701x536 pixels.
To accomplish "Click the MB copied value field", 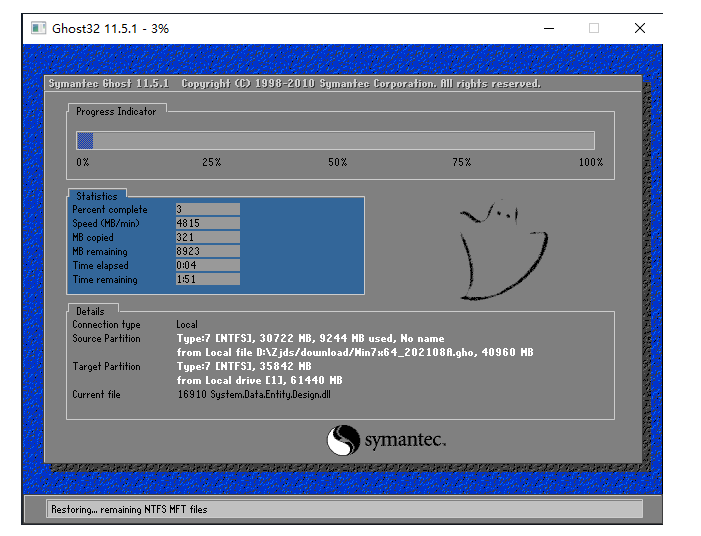I will point(207,238).
